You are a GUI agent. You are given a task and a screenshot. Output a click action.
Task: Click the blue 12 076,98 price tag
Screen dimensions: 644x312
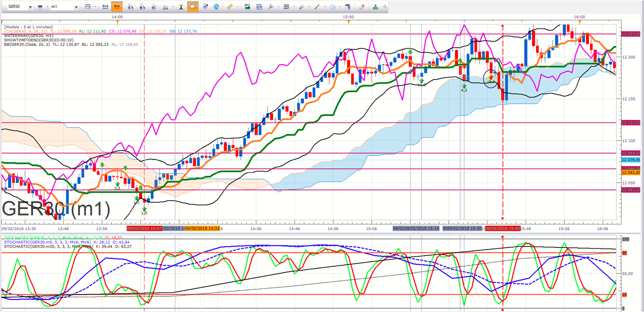(x=631, y=160)
